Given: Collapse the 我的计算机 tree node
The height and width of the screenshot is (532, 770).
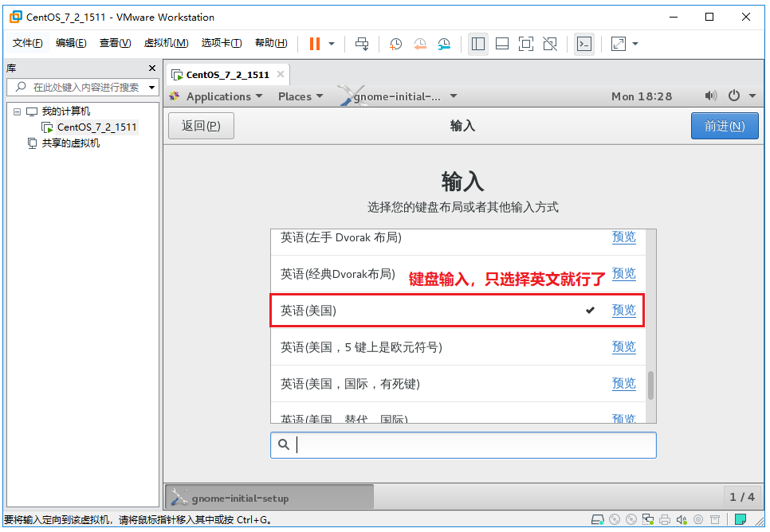Looking at the screenshot, I should (x=18, y=112).
